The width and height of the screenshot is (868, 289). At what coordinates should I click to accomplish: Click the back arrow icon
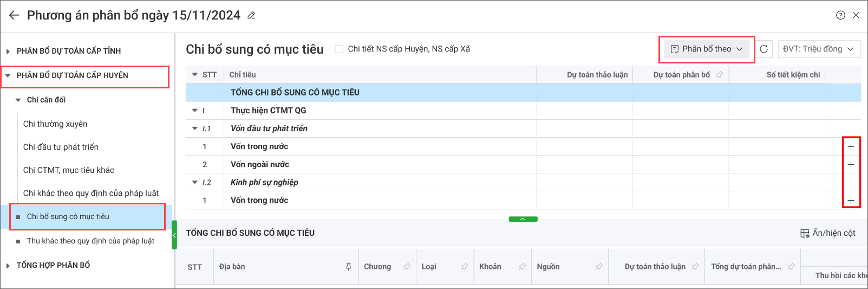(x=14, y=16)
